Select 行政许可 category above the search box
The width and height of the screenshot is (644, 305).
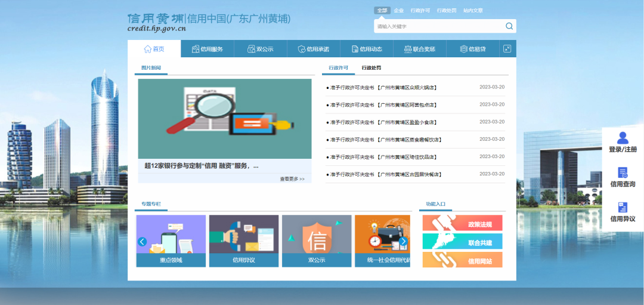(x=420, y=11)
